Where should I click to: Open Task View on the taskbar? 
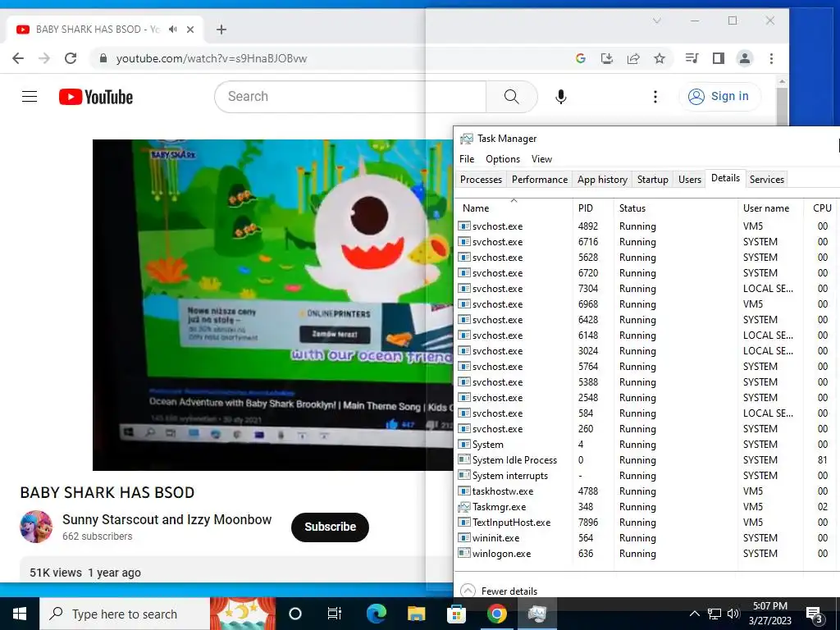coord(335,614)
